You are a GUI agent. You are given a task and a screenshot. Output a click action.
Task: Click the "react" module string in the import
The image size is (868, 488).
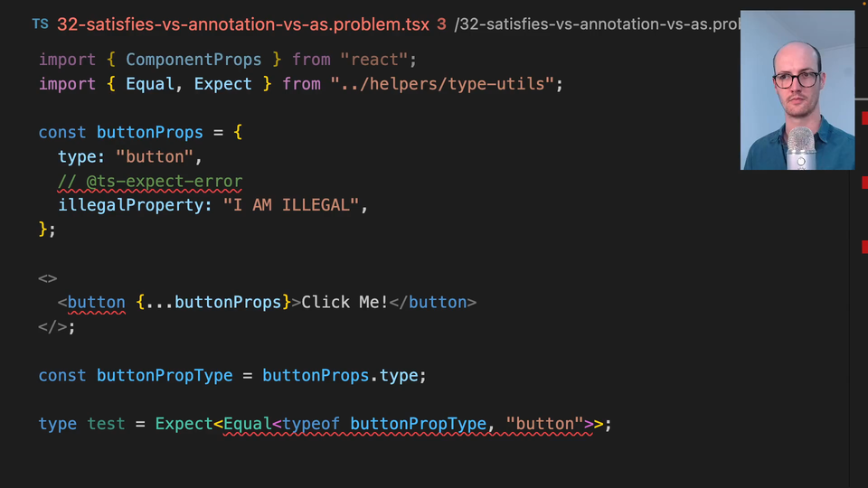[x=370, y=60]
